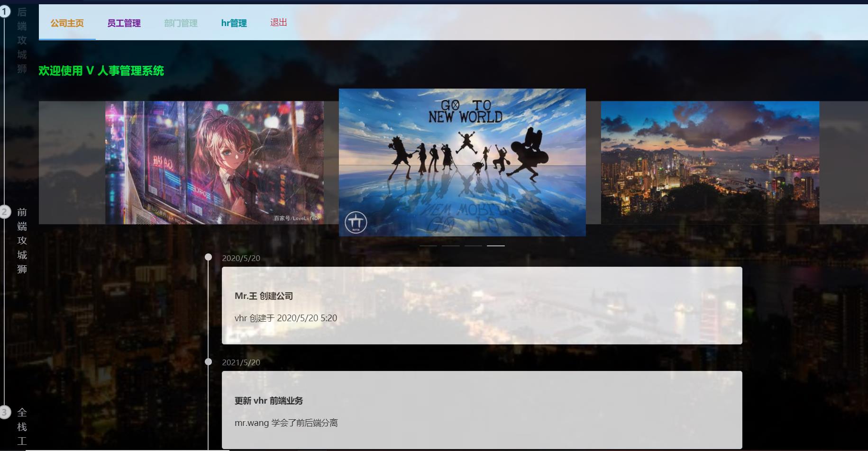The image size is (868, 451).
Task: Click the 退出 logout link
Action: click(279, 22)
